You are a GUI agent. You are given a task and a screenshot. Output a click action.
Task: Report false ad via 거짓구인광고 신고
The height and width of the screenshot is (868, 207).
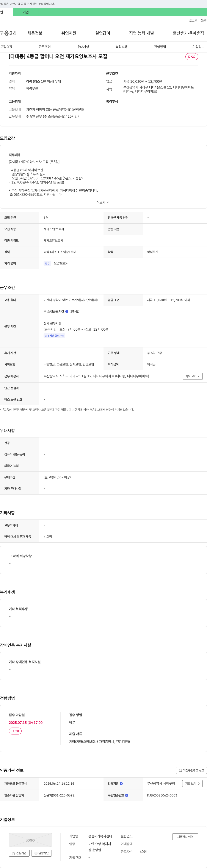click(191, 770)
